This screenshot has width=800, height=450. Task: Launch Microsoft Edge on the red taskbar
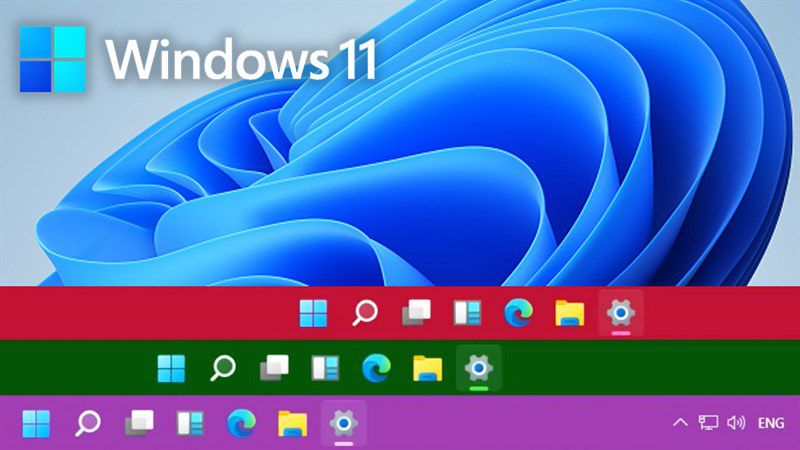point(518,312)
